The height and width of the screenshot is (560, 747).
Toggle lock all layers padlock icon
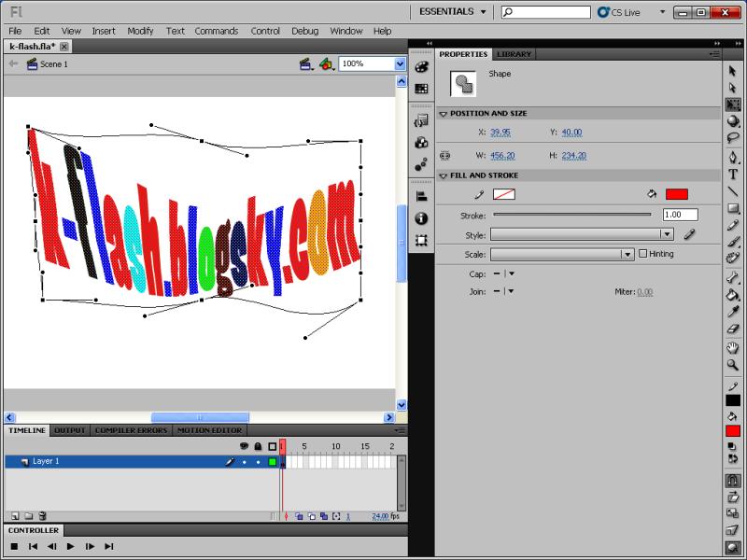coord(258,446)
